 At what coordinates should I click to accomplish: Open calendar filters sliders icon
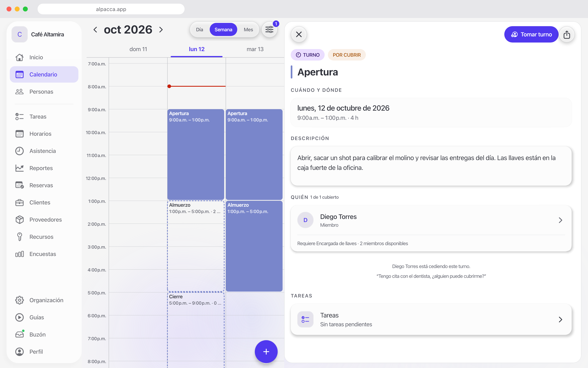click(x=269, y=30)
